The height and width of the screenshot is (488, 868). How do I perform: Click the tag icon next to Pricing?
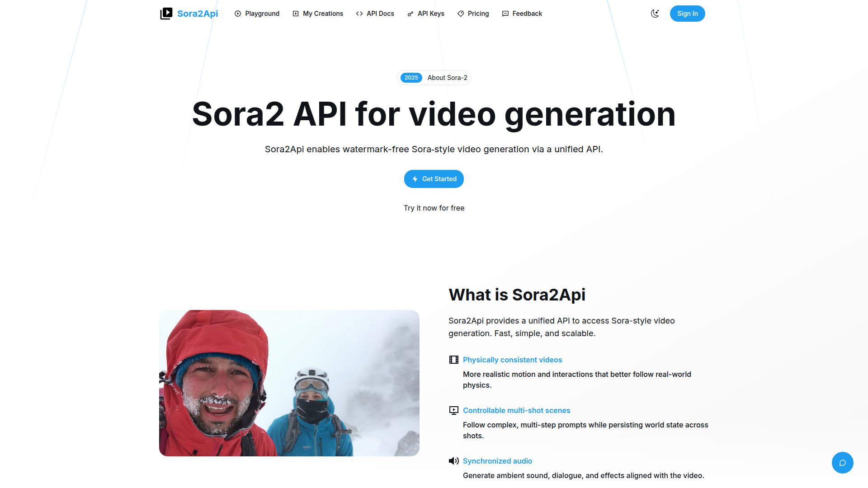pyautogui.click(x=461, y=14)
